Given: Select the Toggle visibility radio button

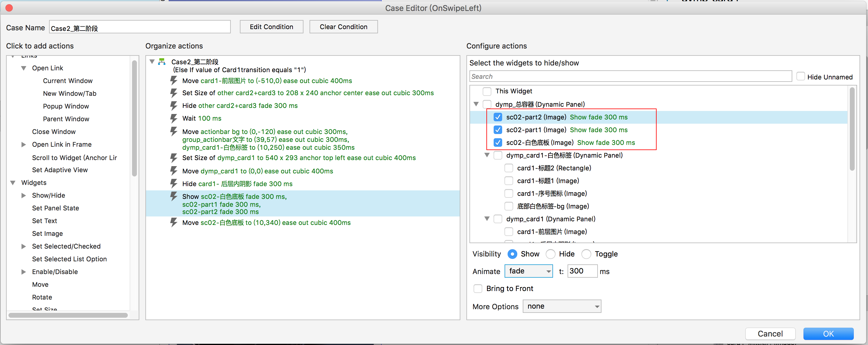Looking at the screenshot, I should pos(586,254).
